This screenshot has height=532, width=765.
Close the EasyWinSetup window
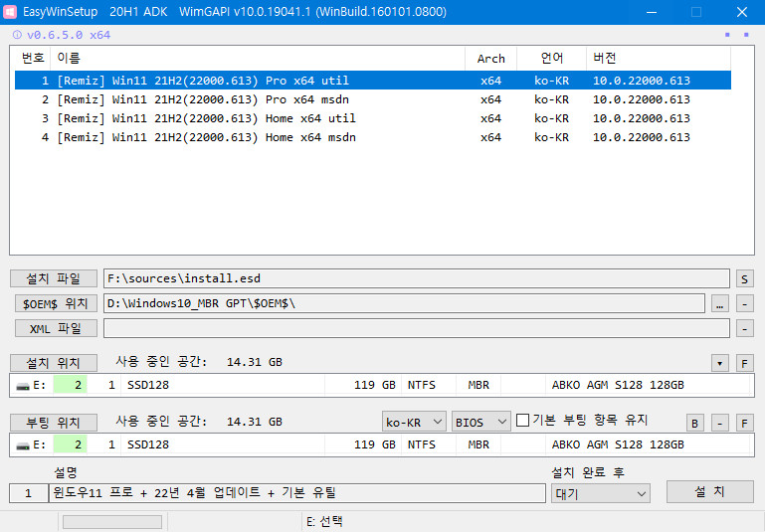[742, 12]
